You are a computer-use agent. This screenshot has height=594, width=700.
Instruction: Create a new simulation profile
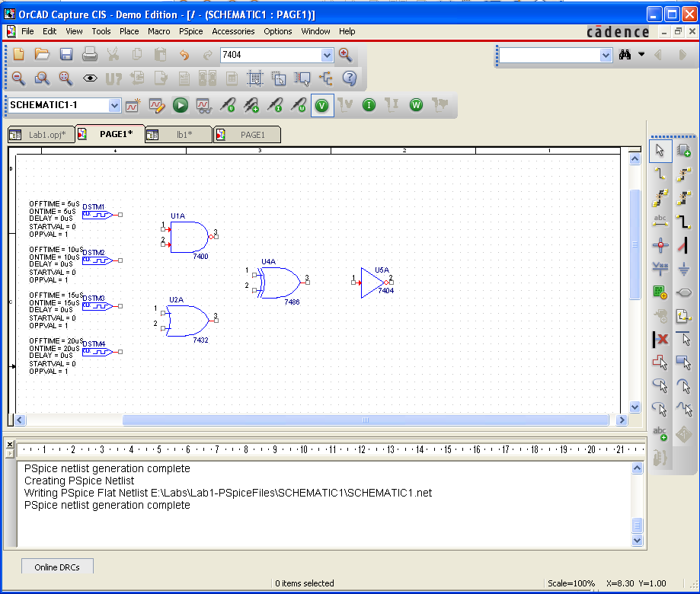[133, 105]
